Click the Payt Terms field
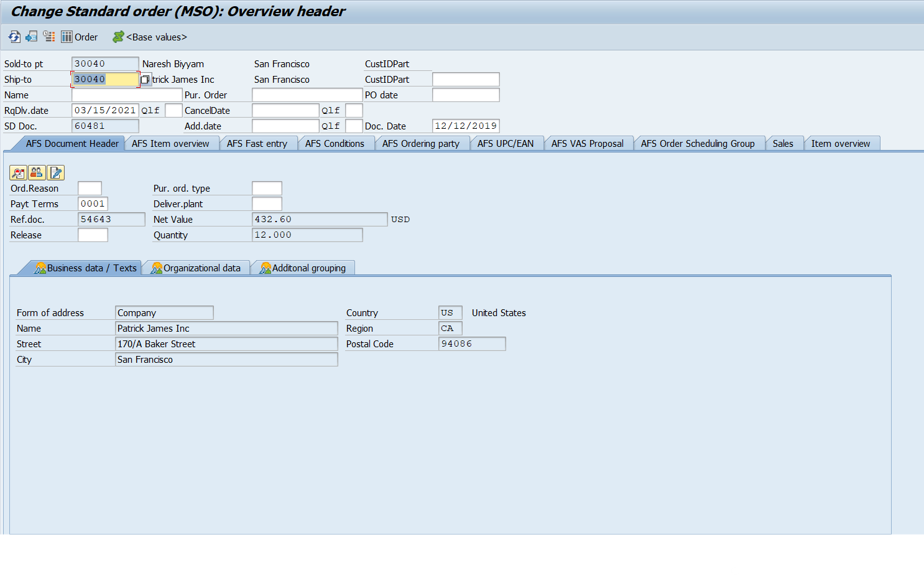Screen dimensions: 924x575 coord(93,204)
